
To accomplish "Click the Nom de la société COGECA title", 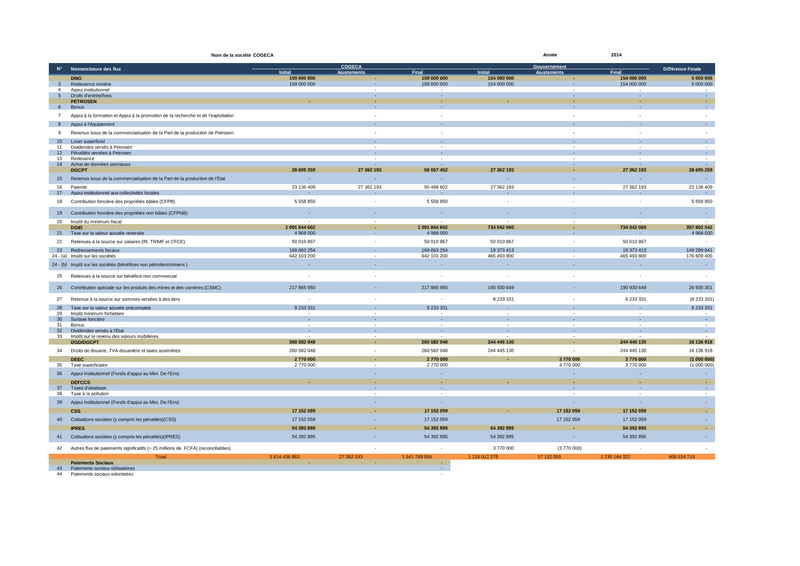I will tap(242, 55).
